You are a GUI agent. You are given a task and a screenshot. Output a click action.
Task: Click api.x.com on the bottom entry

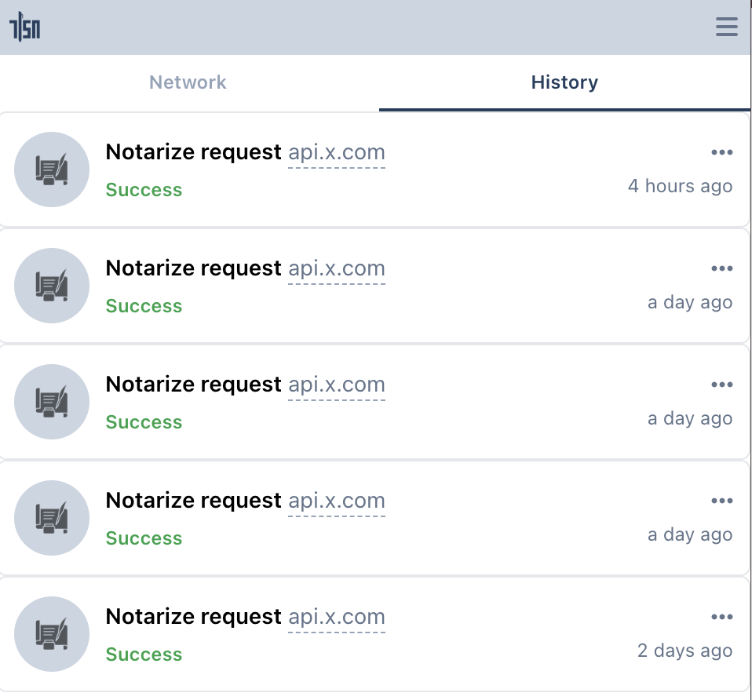(337, 616)
